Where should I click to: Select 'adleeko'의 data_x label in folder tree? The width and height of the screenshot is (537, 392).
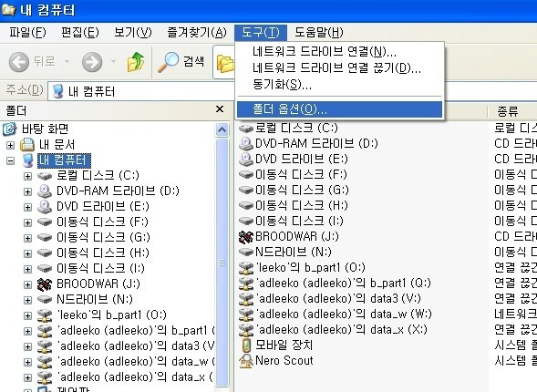click(136, 377)
